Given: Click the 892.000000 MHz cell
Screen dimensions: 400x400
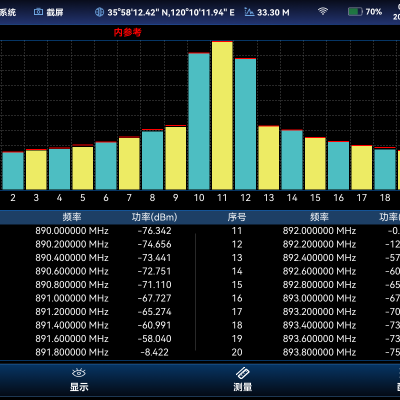Looking at the screenshot, I should pos(319,231).
